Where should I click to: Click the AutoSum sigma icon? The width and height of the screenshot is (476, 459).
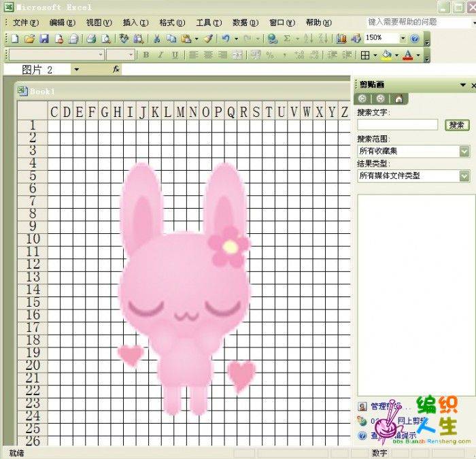pos(287,39)
